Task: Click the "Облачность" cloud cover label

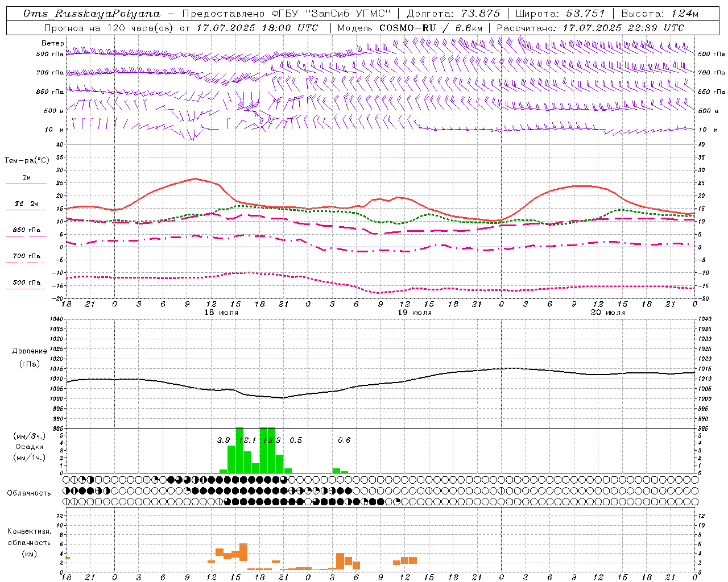Action: coord(29,493)
